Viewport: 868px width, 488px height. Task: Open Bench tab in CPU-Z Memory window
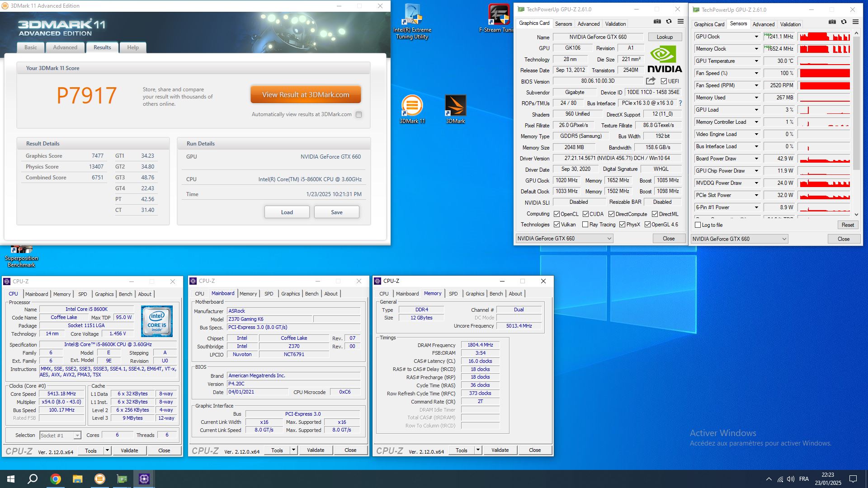tap(496, 294)
